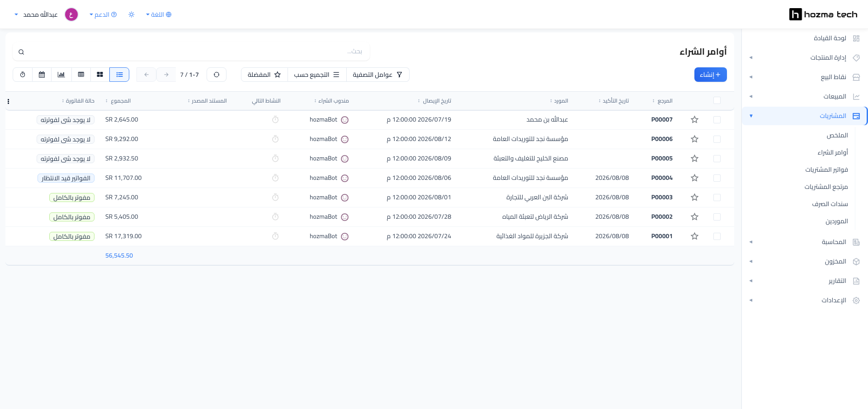This screenshot has width=868, height=409.
Task: Switch to kanban view icon
Action: pos(100,75)
